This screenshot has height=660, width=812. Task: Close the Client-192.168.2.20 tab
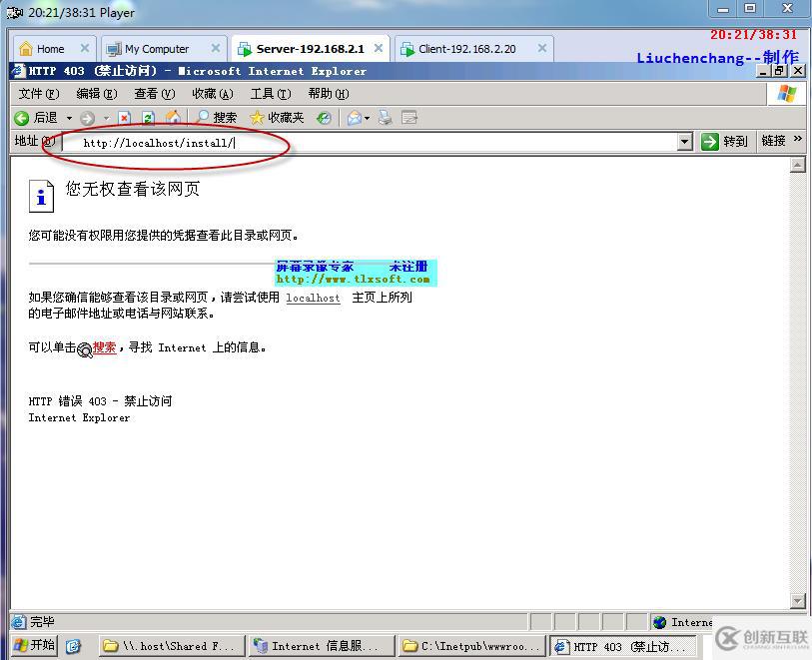click(541, 48)
